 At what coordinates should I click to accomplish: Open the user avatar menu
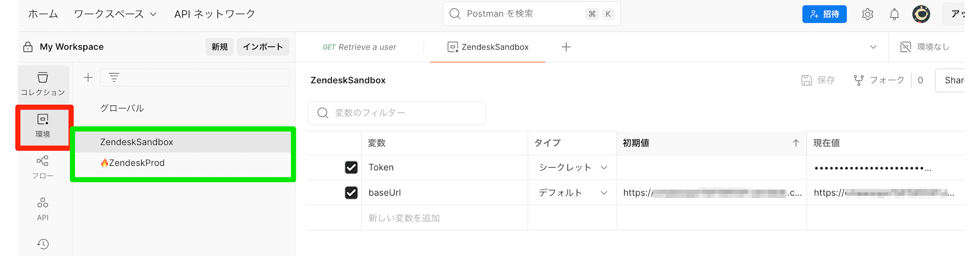pyautogui.click(x=921, y=14)
